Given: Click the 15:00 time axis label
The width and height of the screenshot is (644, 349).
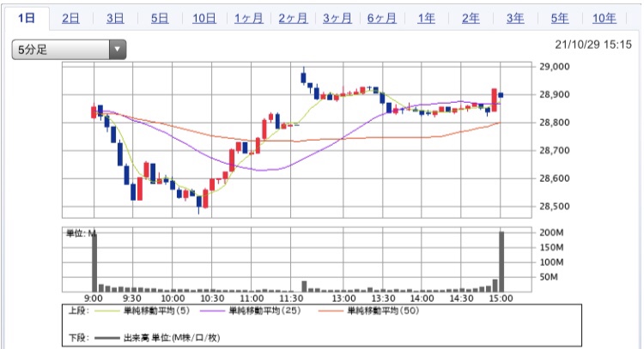Looking at the screenshot, I should [x=501, y=298].
